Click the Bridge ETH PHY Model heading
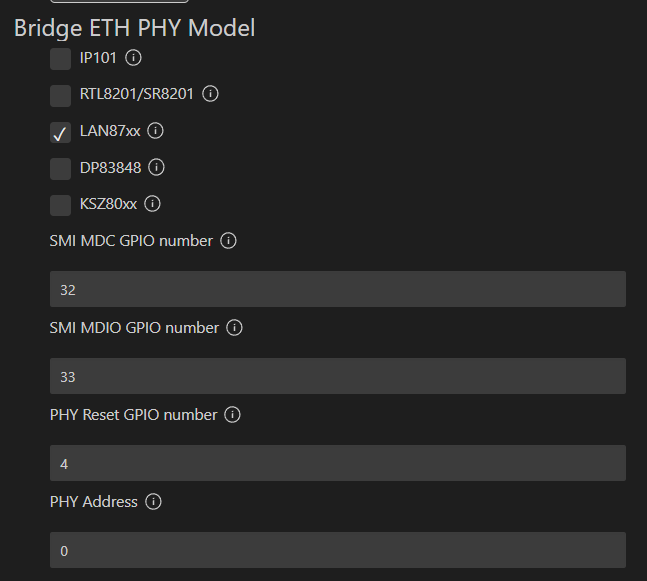The width and height of the screenshot is (647, 581). (x=135, y=28)
